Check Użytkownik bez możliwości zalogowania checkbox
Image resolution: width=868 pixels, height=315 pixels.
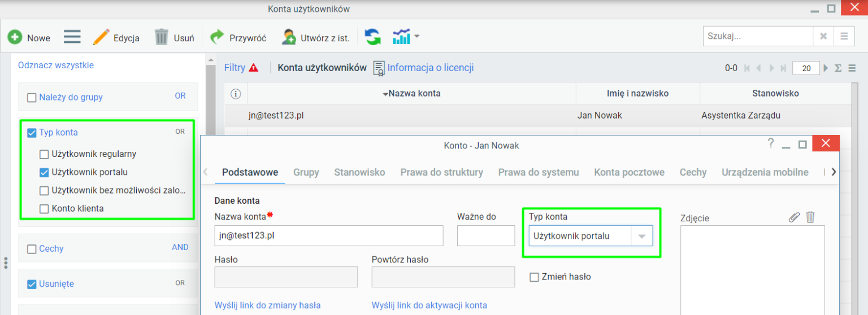pos(44,191)
